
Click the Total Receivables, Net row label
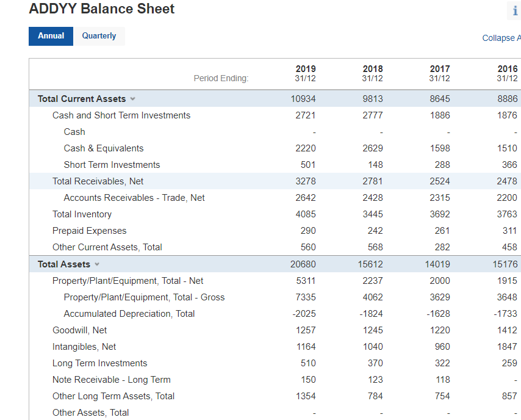(98, 181)
